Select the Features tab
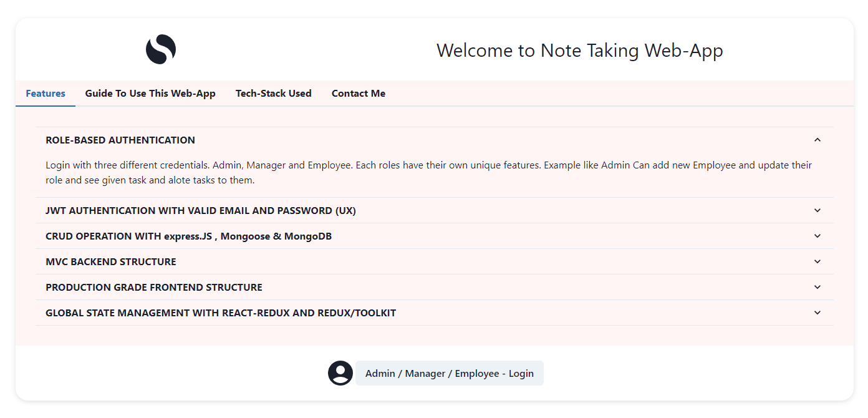This screenshot has height=418, width=868. pos(46,94)
